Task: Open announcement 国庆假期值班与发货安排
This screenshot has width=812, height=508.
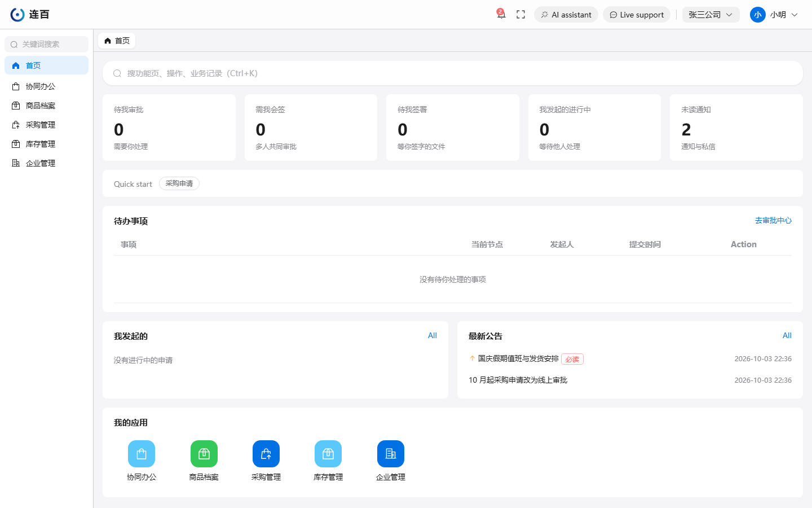Action: point(518,358)
